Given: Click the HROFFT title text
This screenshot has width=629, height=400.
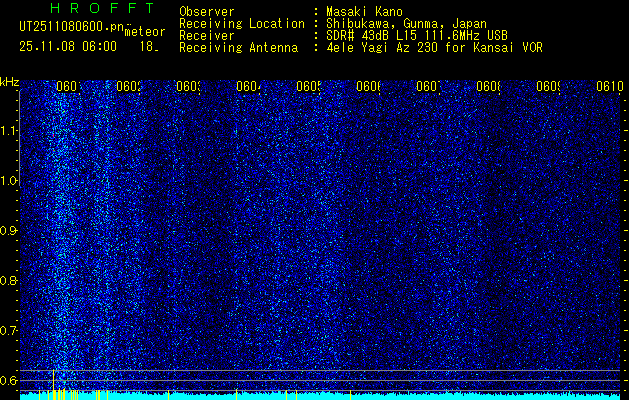Looking at the screenshot, I should coord(102,8).
